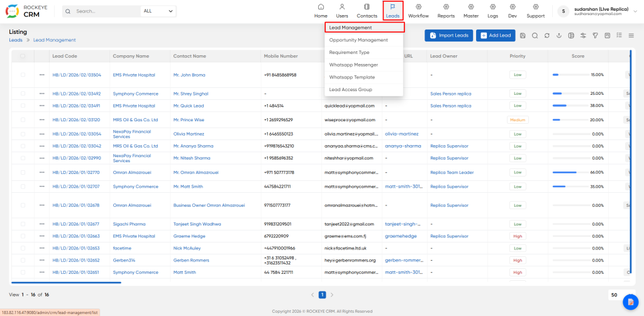644x316 pixels.
Task: Open the Home navigation icon
Action: 321,7
